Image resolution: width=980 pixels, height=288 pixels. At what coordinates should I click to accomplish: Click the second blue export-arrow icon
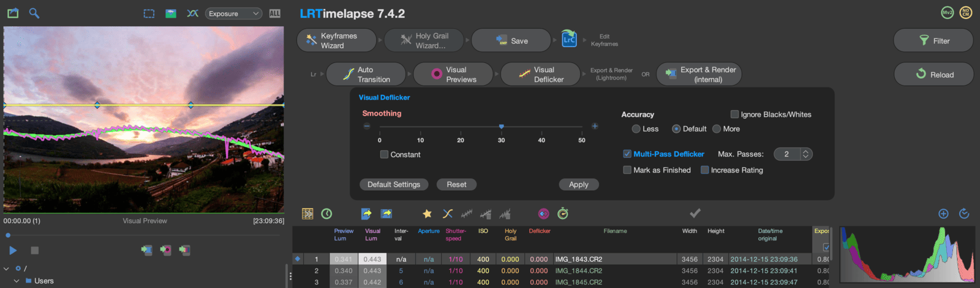[386, 213]
